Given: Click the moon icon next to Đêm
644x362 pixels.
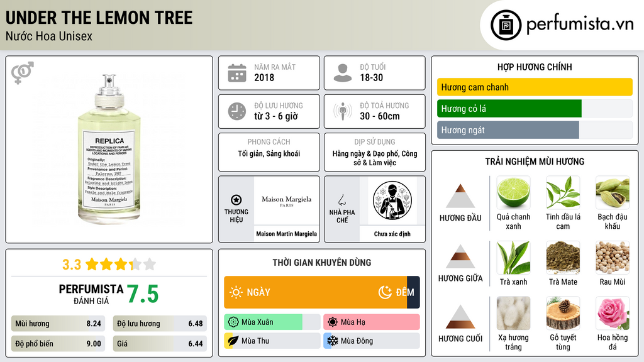Looking at the screenshot, I should pyautogui.click(x=385, y=292).
